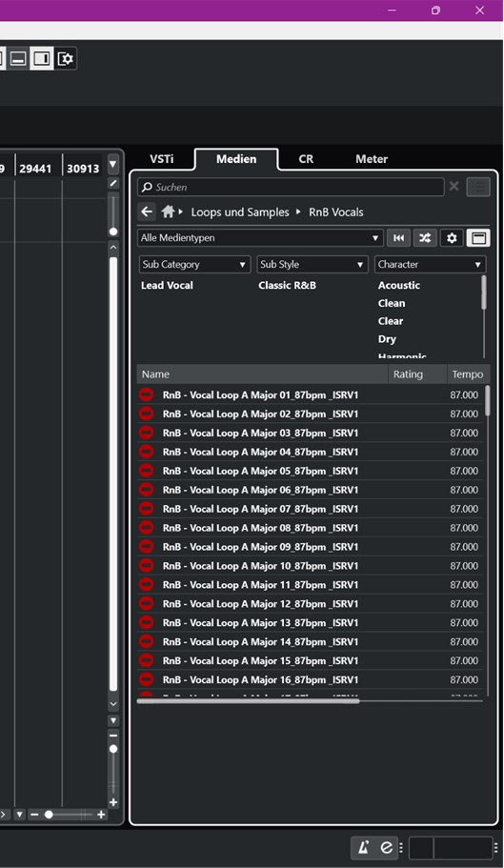Image resolution: width=504 pixels, height=868 pixels.
Task: Open the Alle Medientypen dropdown
Action: [x=260, y=238]
